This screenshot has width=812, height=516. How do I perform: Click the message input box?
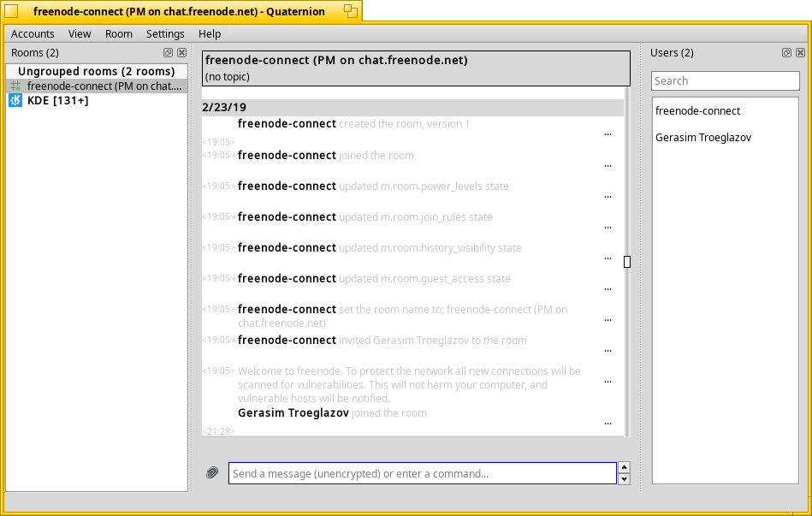423,473
